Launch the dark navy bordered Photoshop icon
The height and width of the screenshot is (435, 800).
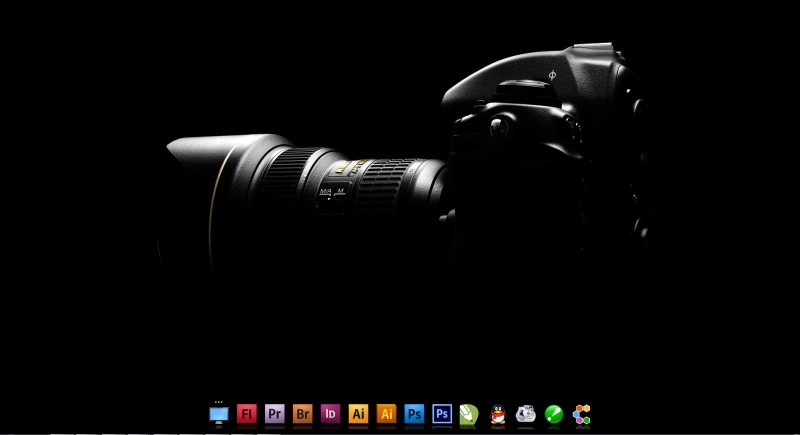(x=442, y=414)
